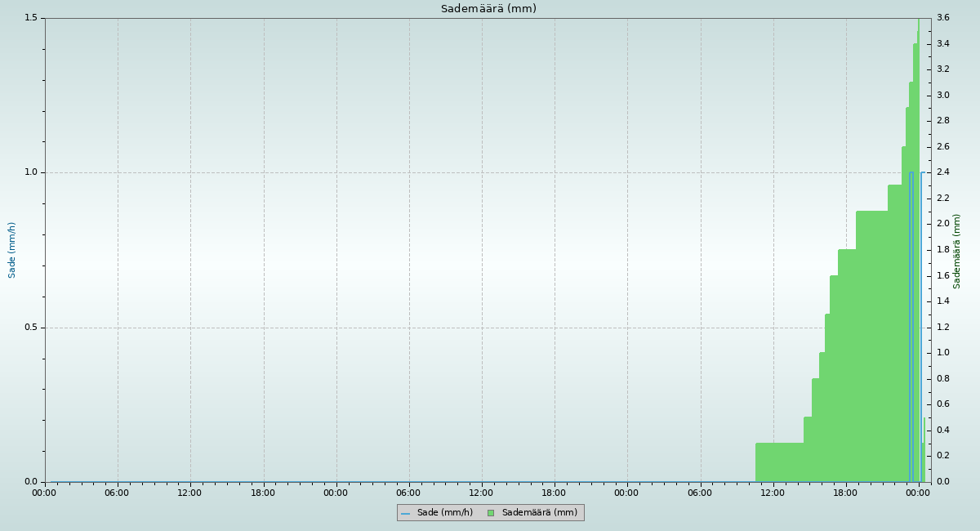Select the "Sade (mm/h)" legend text
The width and height of the screenshot is (980, 531).
[444, 513]
